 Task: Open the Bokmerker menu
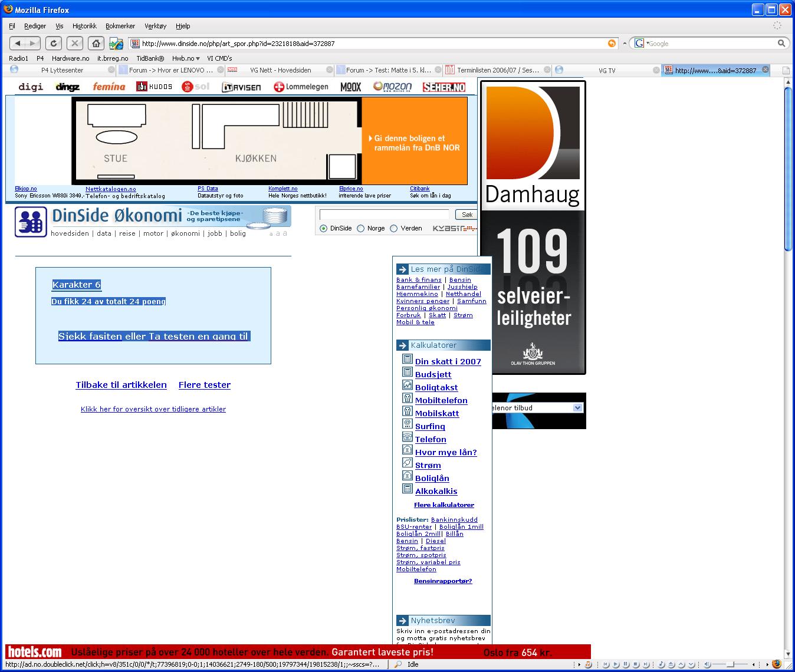120,26
